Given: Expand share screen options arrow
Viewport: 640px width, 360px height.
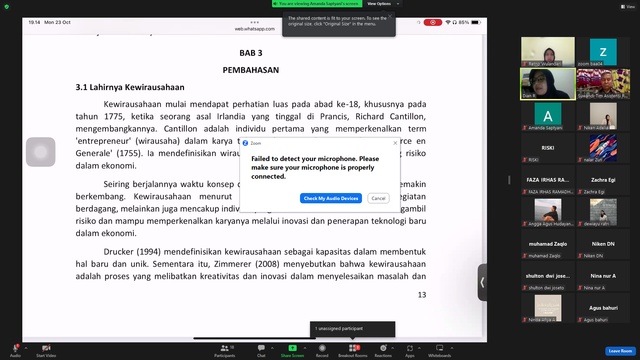Looking at the screenshot, I should click(304, 348).
